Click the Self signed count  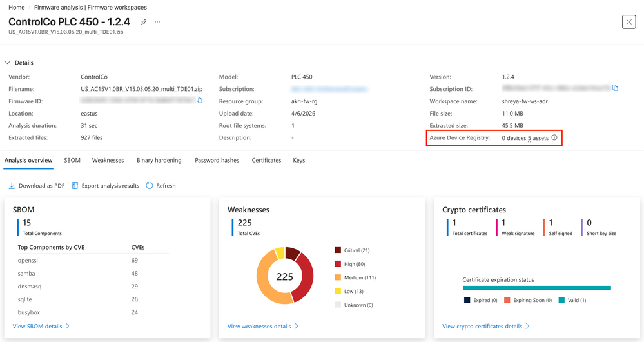tap(551, 223)
